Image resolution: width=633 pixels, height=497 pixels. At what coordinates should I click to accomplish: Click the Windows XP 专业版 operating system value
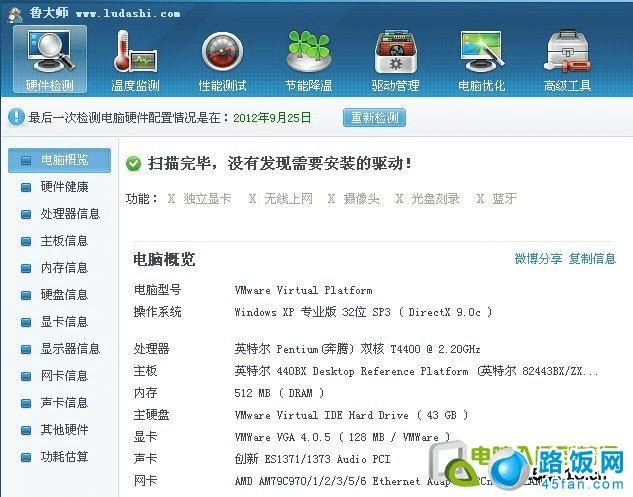363,312
